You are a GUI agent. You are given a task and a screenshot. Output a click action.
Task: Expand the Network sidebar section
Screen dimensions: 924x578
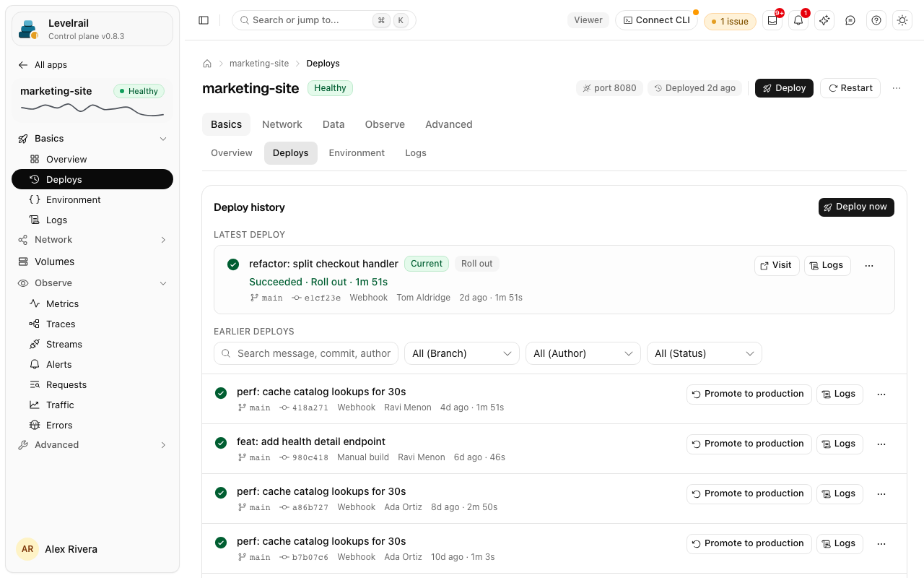pyautogui.click(x=163, y=240)
